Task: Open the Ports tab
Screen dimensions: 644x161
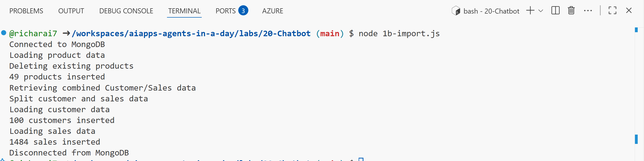Action: pos(225,11)
